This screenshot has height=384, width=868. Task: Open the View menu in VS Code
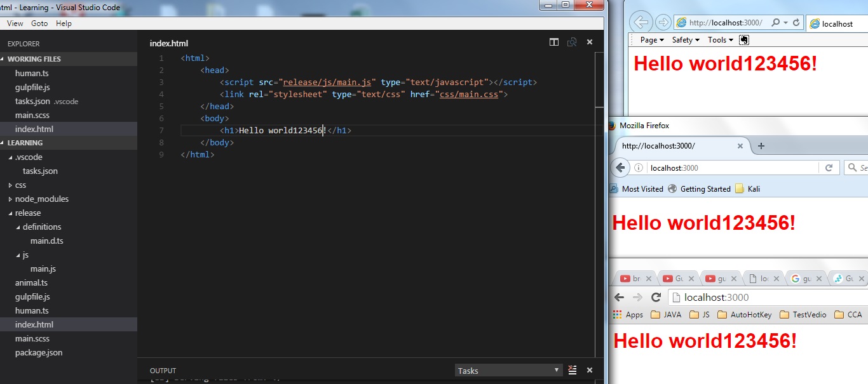click(15, 23)
